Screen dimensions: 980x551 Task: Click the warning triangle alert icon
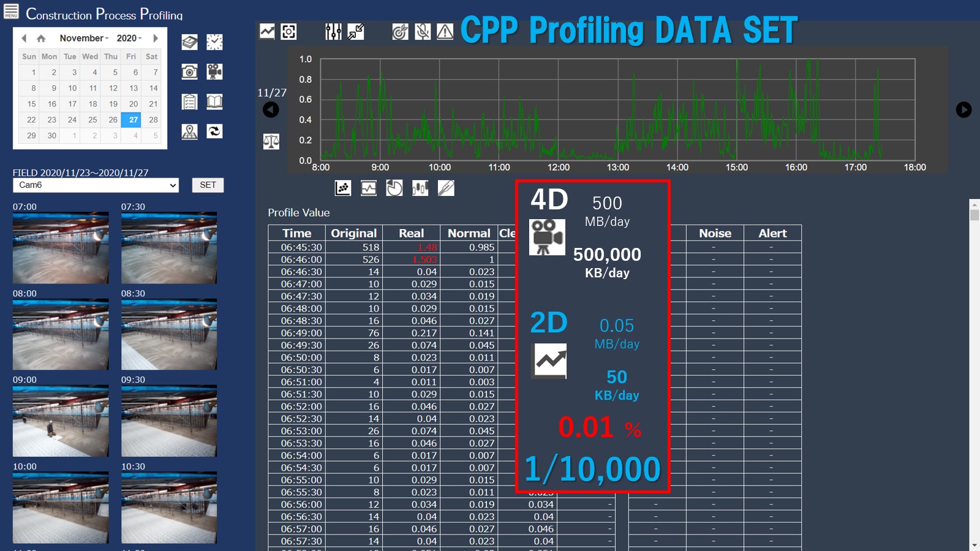tap(445, 32)
